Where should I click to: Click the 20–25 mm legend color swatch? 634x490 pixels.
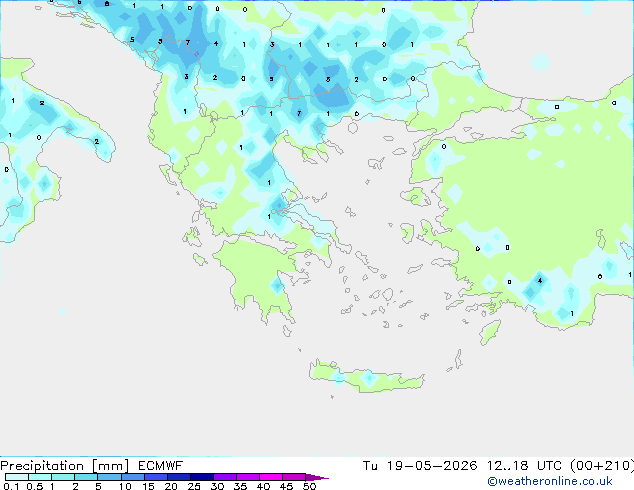tap(179, 477)
